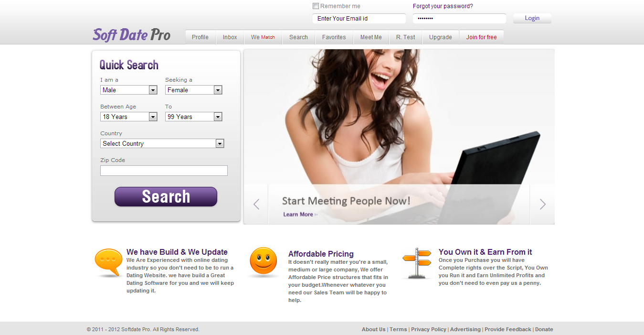Switch to the We Match tab
Screen dimensions: 644x335
(263, 37)
